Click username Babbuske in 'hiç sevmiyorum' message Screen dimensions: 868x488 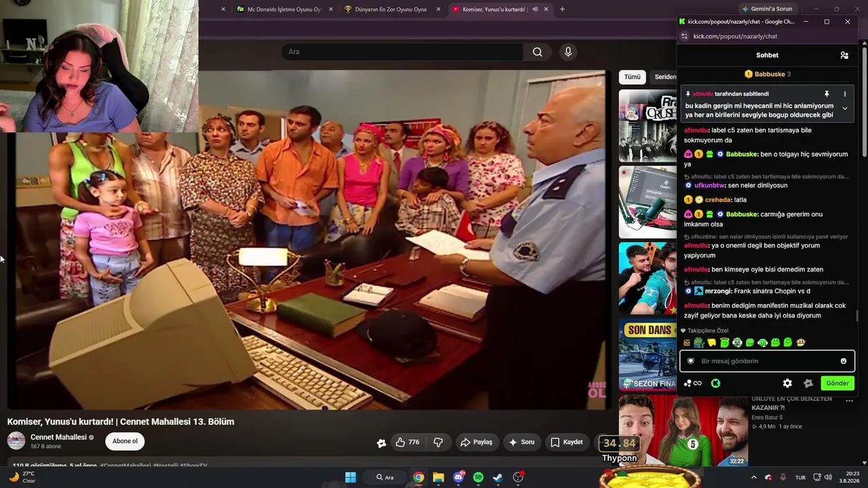coord(742,155)
